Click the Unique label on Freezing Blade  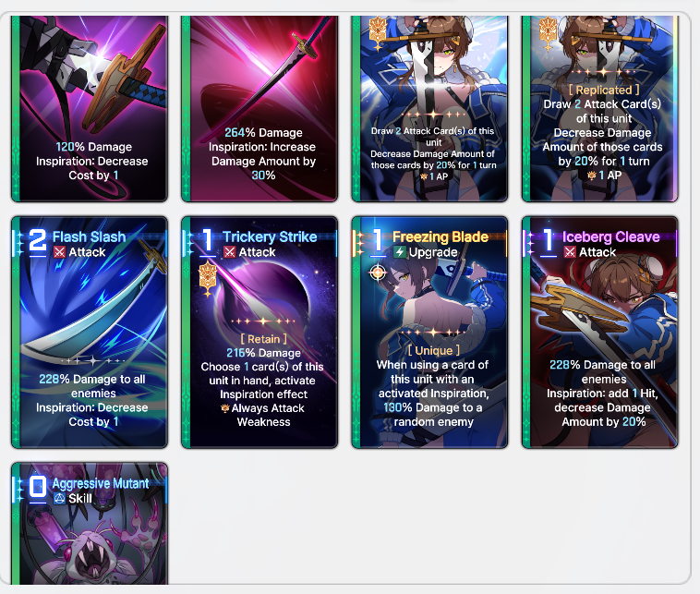pos(434,351)
